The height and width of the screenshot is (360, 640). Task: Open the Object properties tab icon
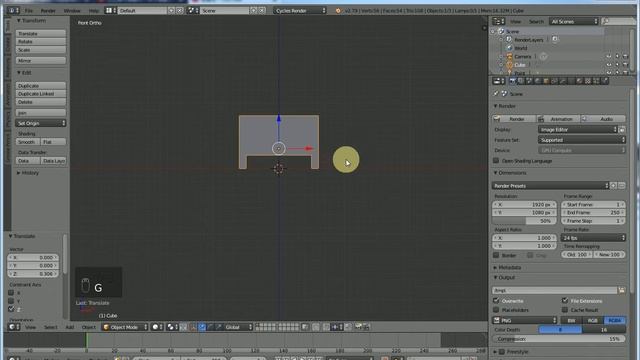[x=546, y=81]
